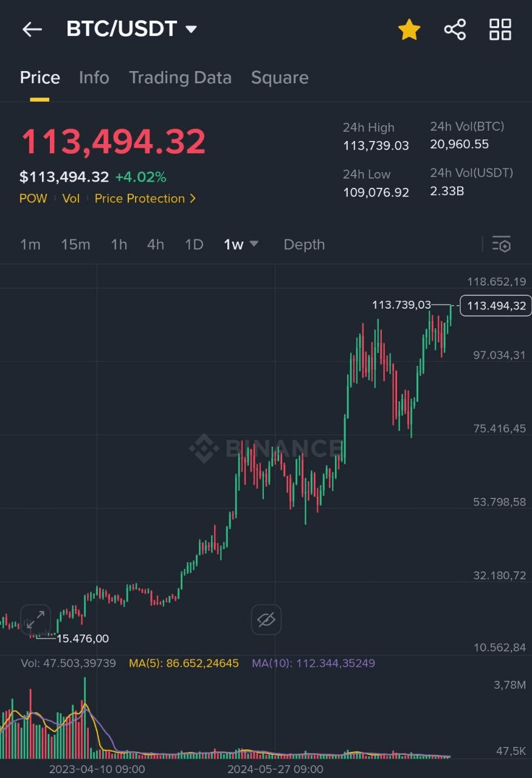The image size is (532, 778).
Task: Toggle the favorite star icon
Action: click(409, 29)
